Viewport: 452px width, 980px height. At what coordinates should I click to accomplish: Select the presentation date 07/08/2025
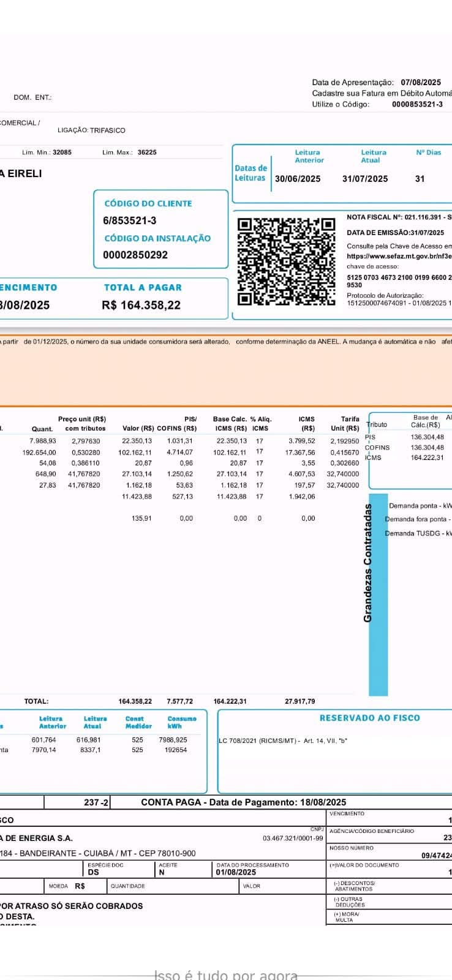coord(421,82)
